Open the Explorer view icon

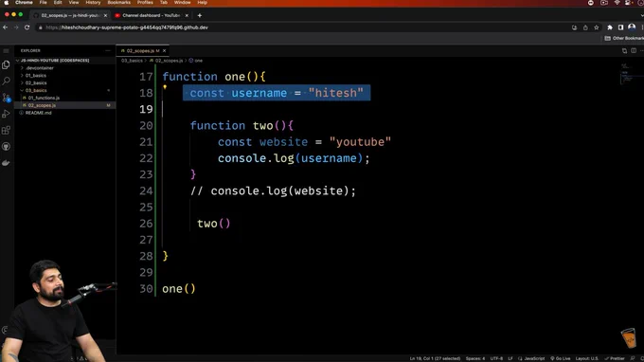pos(7,64)
